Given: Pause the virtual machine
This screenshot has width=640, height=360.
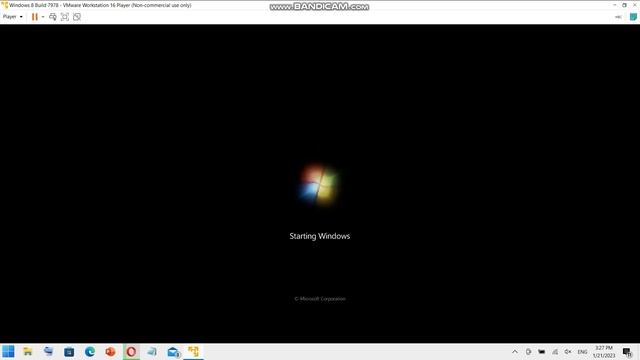Looking at the screenshot, I should 35,17.
